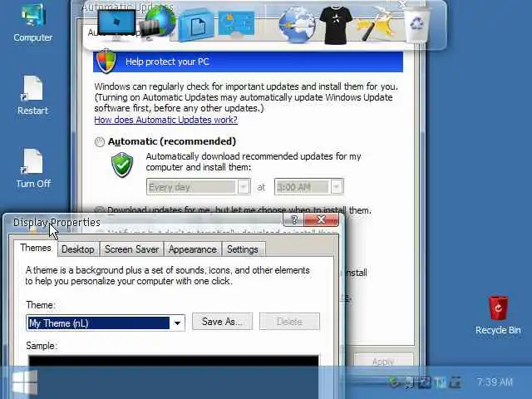Screen dimensions: 532x399
Task: Switch to the Screen Saver tab
Action: click(131, 249)
